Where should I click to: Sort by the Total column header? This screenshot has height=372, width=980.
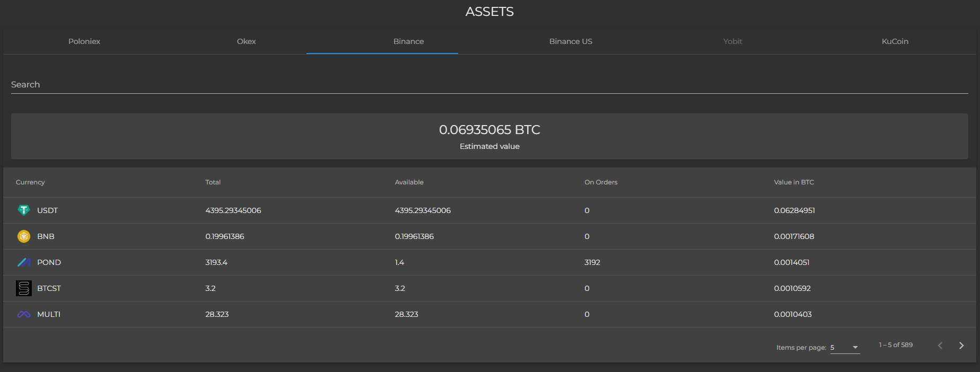coord(213,182)
